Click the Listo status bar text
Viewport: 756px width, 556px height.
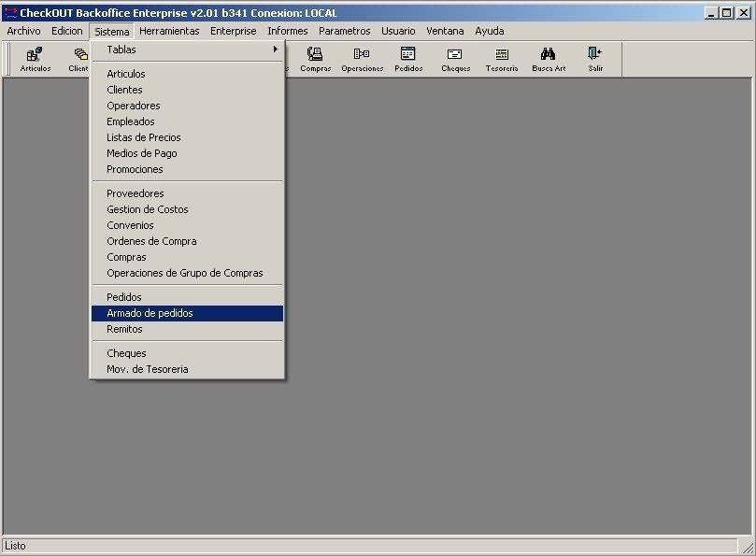pos(16,546)
